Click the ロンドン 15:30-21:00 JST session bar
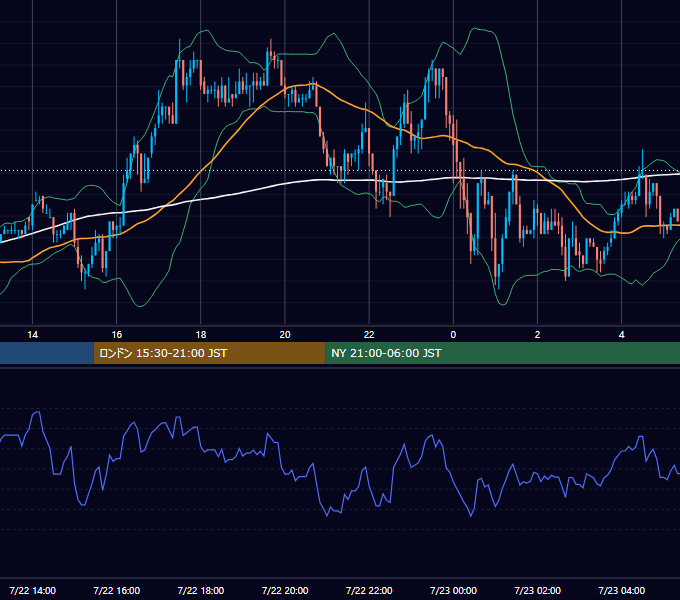 point(209,353)
